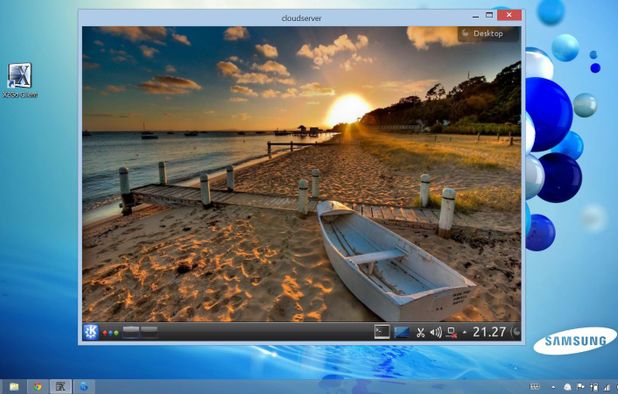The image size is (618, 394).
Task: Open the KDE volume speaker control
Action: pos(436,333)
